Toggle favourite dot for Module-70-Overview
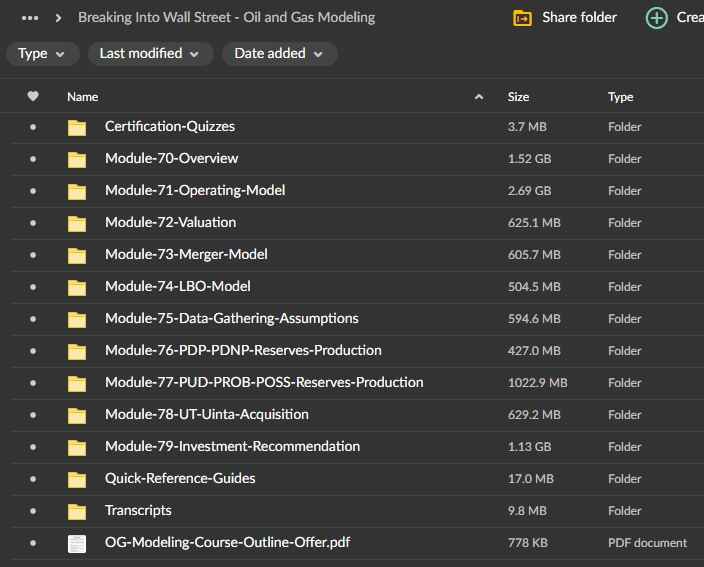Screen dimensions: 704x567 coord(33,159)
